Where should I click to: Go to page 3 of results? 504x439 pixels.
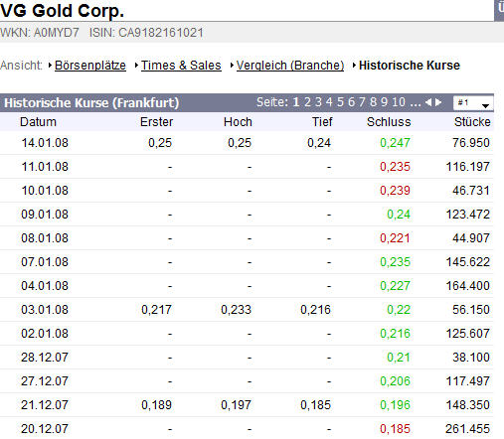[318, 102]
